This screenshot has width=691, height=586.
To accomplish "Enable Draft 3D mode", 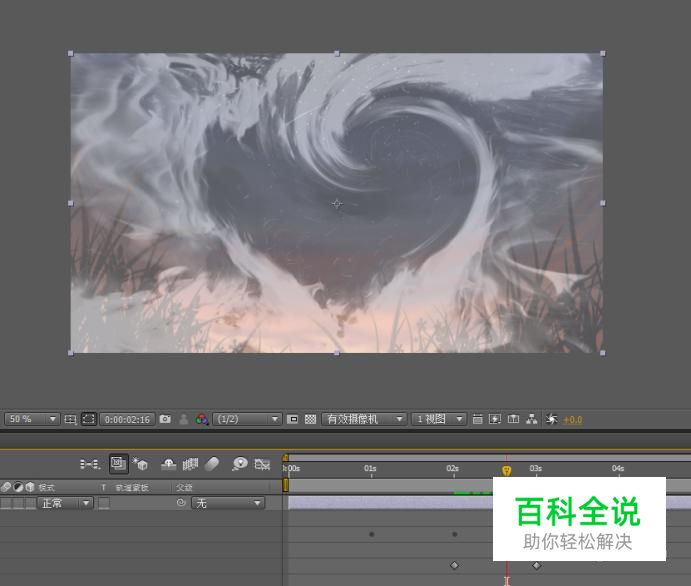I will pos(140,464).
